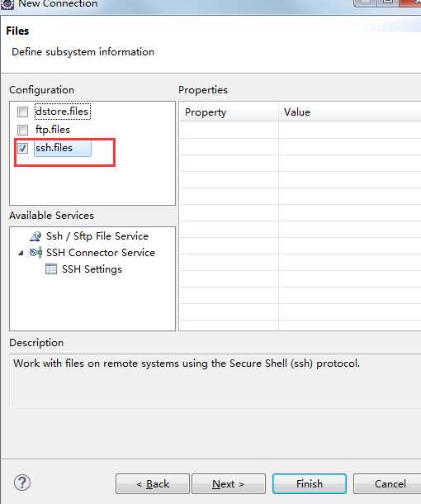Viewport: 421px width, 504px height.
Task: Select the dstore.files configuration label
Action: pos(62,112)
